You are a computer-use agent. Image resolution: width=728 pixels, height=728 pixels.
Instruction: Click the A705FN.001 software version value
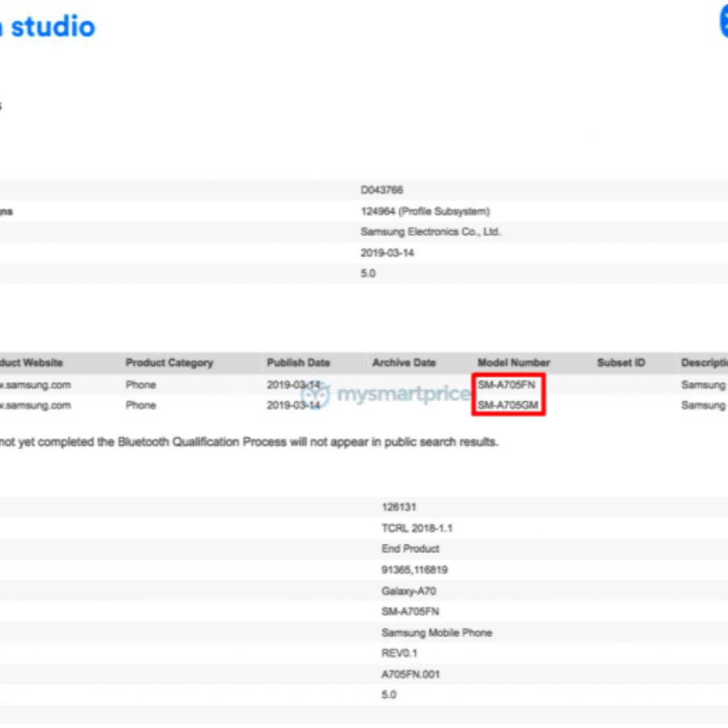click(x=410, y=674)
